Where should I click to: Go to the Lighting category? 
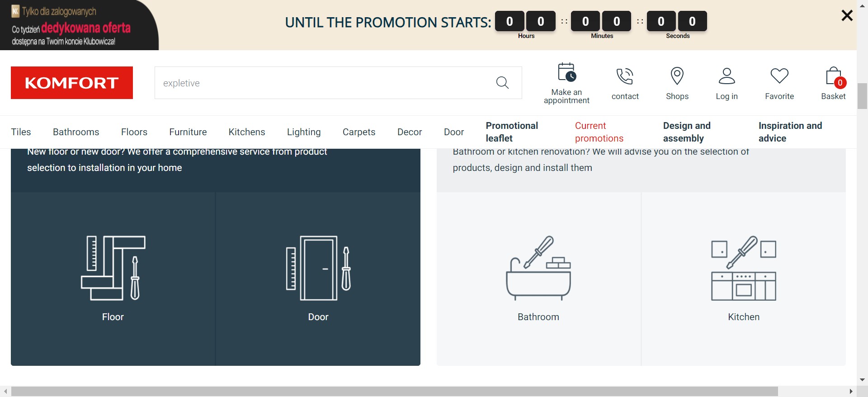click(x=303, y=132)
